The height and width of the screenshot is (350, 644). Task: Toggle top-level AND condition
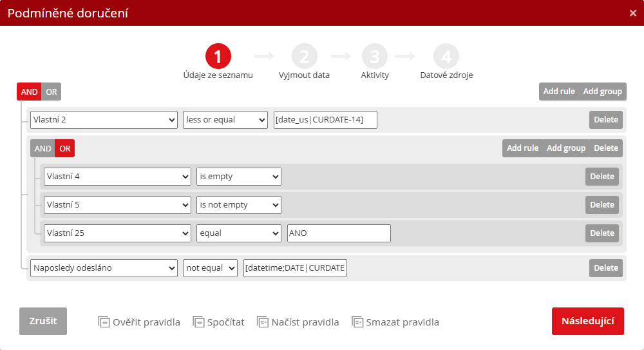click(29, 92)
